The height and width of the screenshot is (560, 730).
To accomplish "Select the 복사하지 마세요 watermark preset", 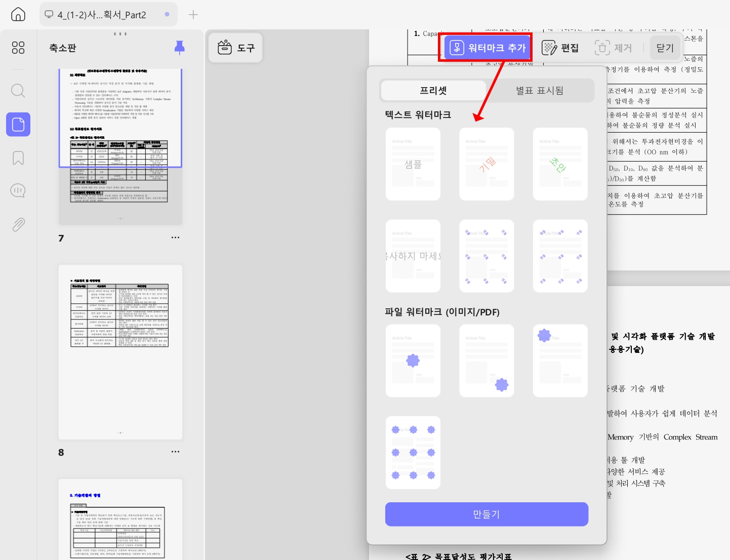I will pos(413,256).
